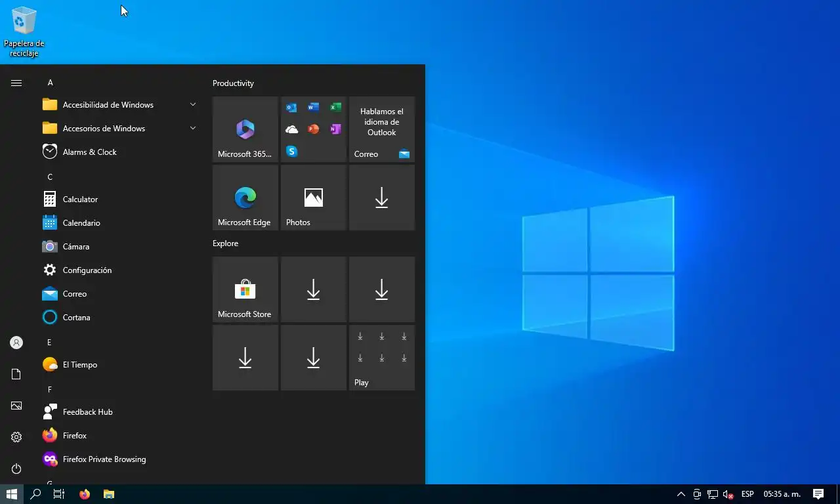Open the clock showing 05:35 a. m.

tap(782, 494)
